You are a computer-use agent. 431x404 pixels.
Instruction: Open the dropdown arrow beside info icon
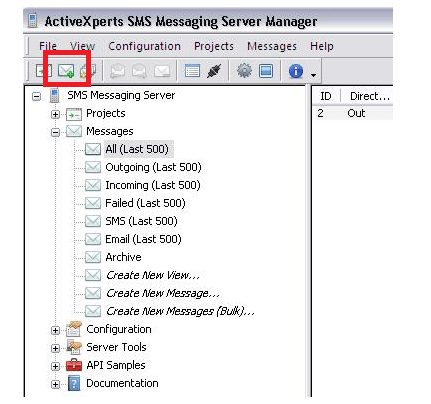[313, 75]
